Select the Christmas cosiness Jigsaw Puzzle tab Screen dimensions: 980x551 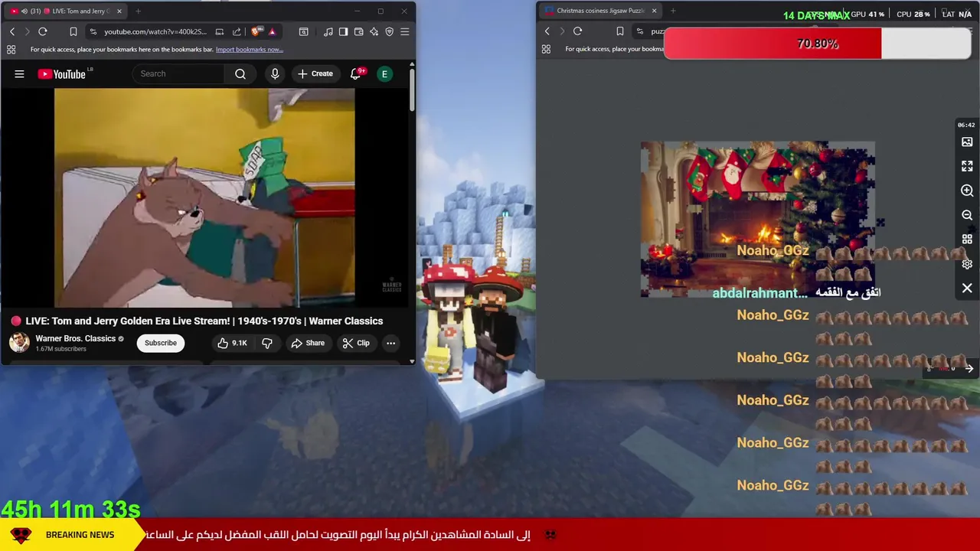tap(601, 11)
